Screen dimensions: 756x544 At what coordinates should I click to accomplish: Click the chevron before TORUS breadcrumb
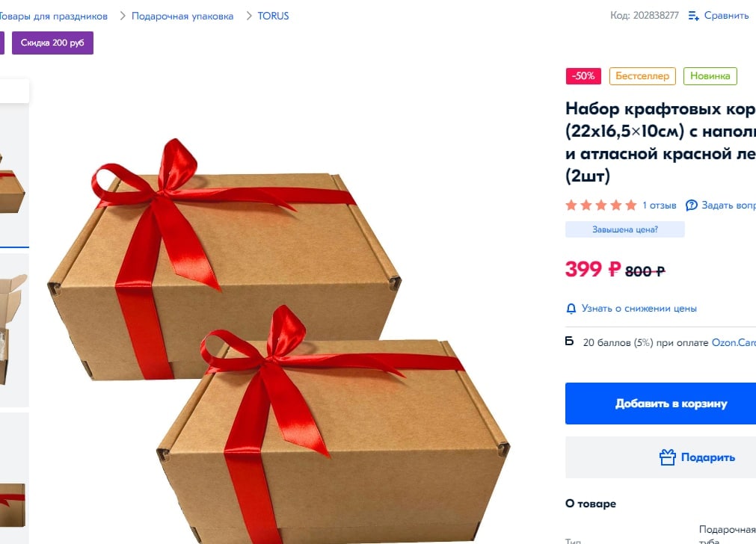pyautogui.click(x=249, y=16)
